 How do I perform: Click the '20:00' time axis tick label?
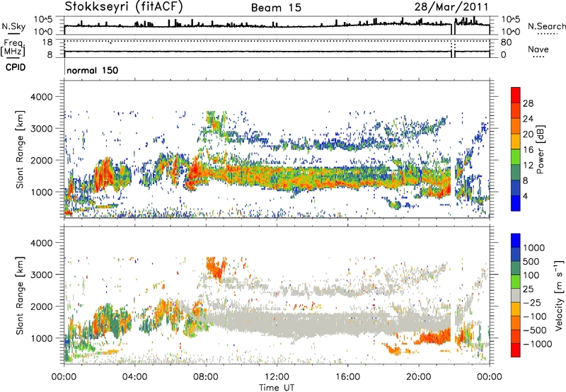(419, 377)
